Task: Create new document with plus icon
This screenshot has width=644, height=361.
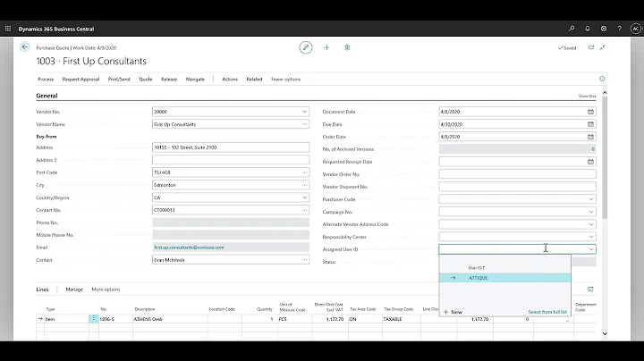Action: pos(326,47)
